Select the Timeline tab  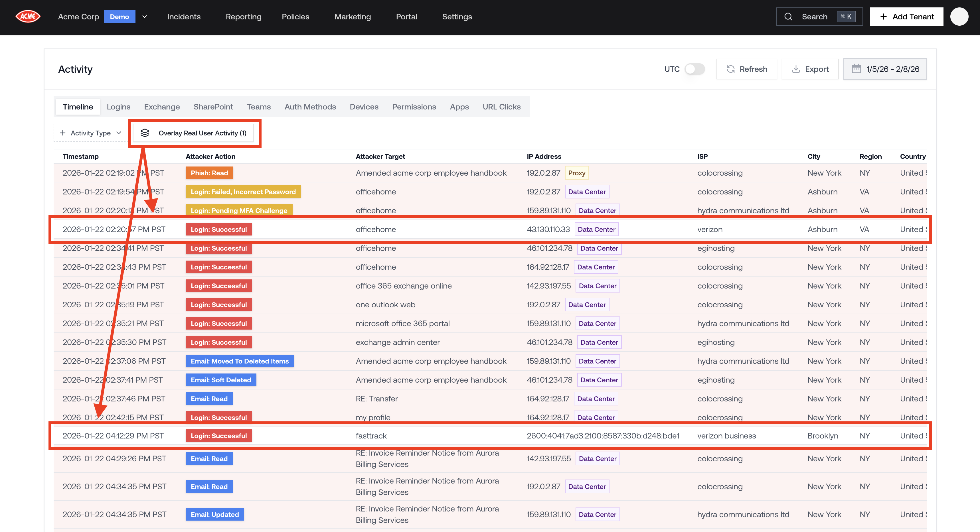78,107
